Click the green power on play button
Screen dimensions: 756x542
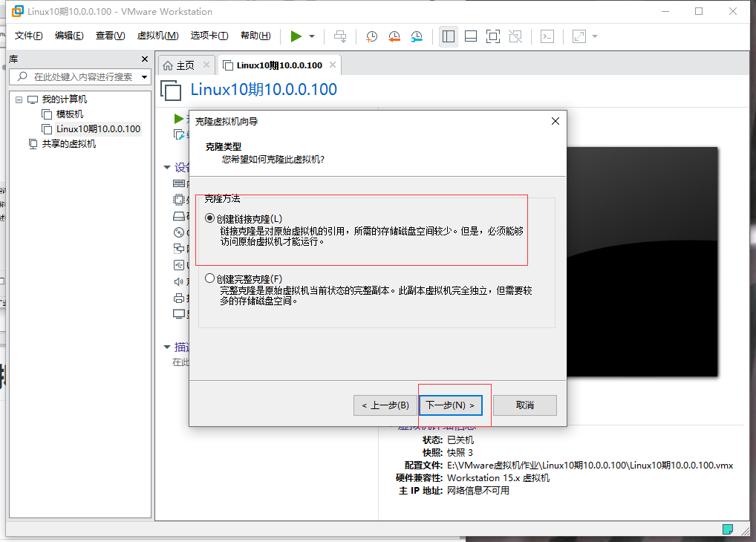(x=296, y=36)
